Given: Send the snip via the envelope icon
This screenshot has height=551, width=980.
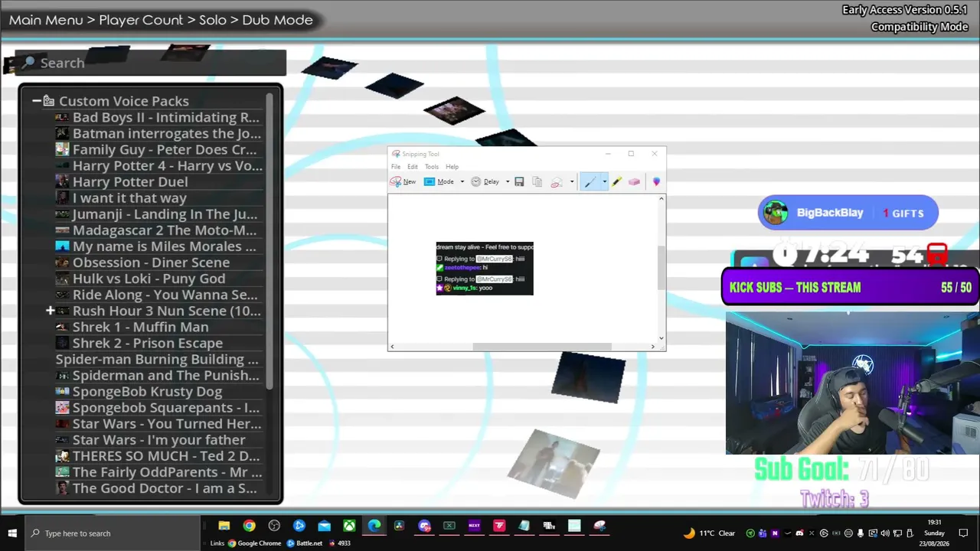Looking at the screenshot, I should 557,181.
